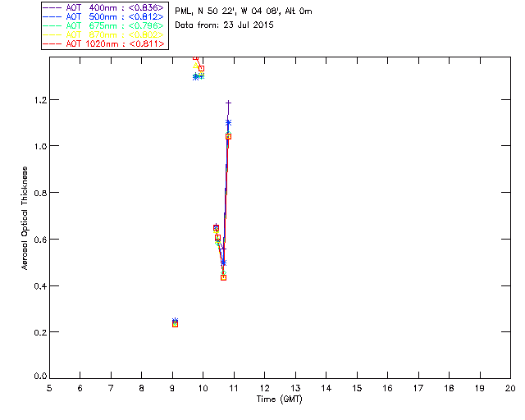Click the red dashed line sample in legend
Screen dimensions: 525x420
52,43
